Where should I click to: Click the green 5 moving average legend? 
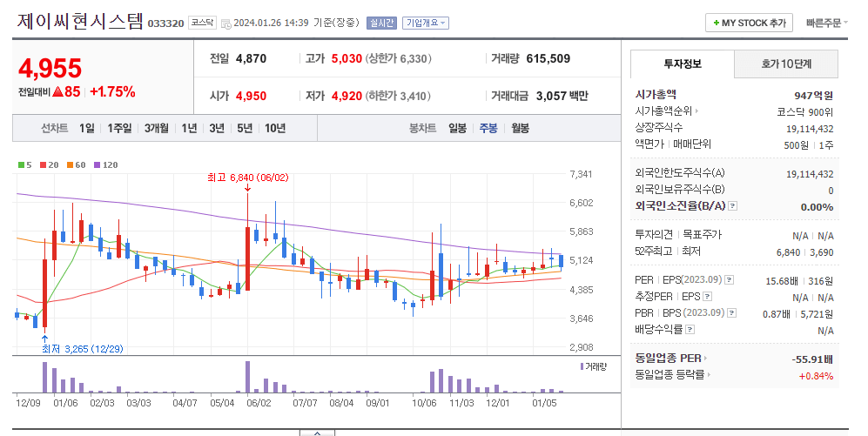(25, 164)
